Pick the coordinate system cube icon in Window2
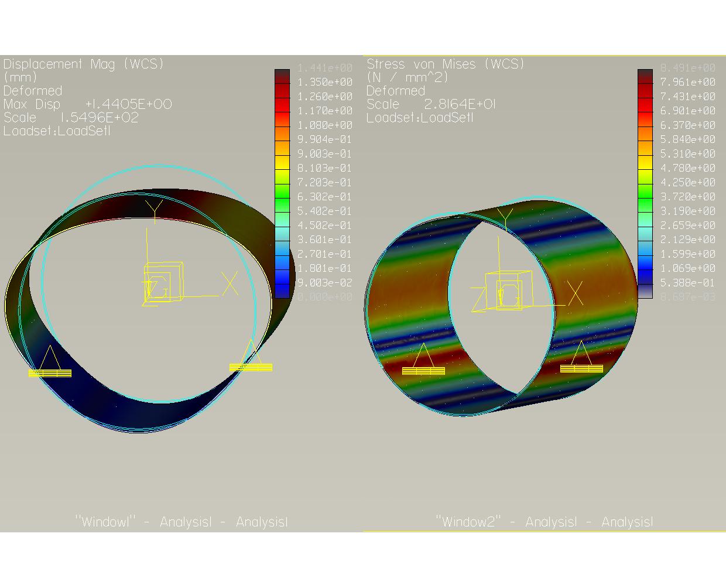Screen dimensions: 726x588 [x=508, y=291]
